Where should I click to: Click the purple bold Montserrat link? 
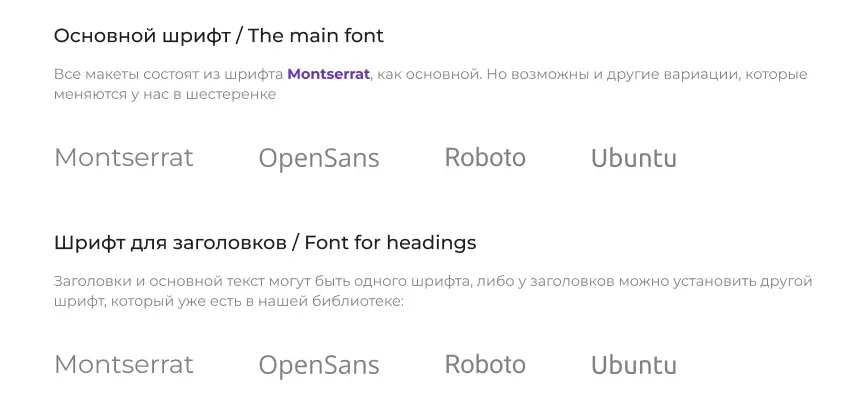(328, 74)
